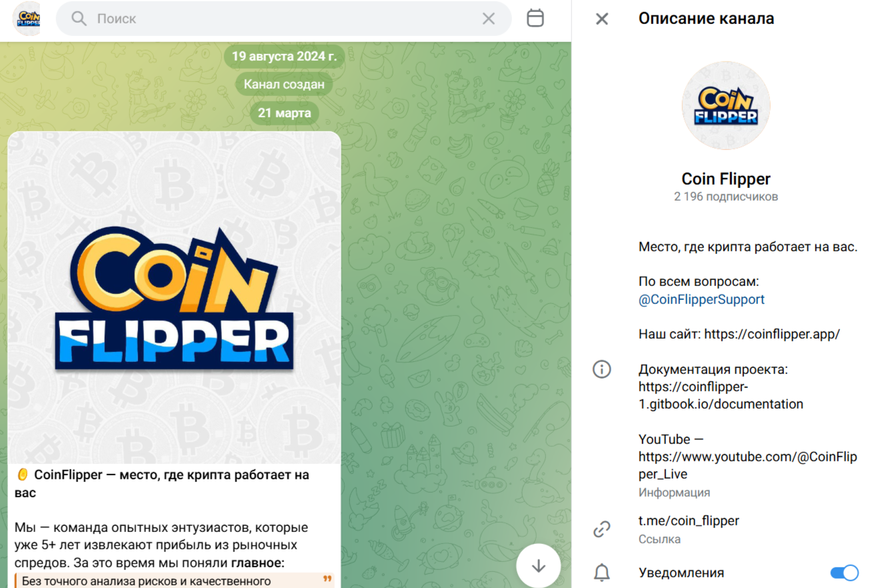Screen dimensions: 878x588
Task: Click the info circle icon
Action: pos(602,369)
